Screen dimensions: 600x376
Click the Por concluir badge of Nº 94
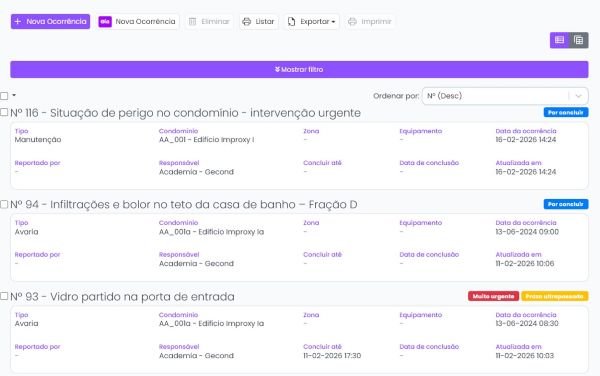pyautogui.click(x=566, y=204)
